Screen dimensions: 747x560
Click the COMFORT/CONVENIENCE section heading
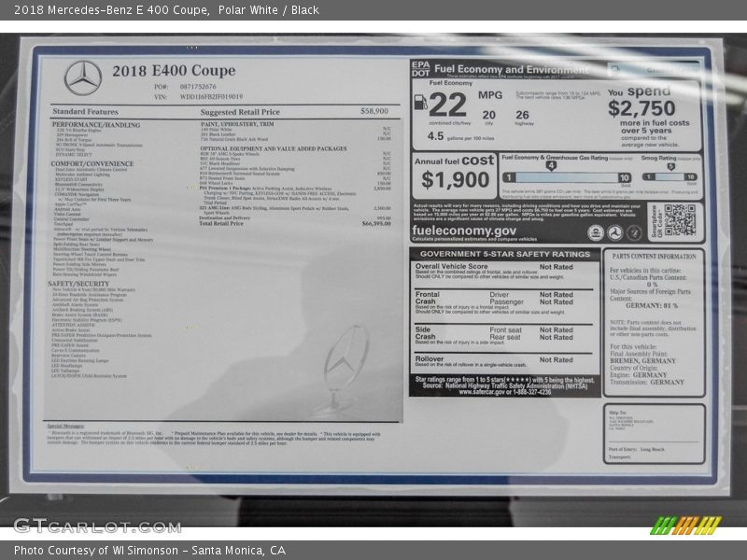click(92, 164)
